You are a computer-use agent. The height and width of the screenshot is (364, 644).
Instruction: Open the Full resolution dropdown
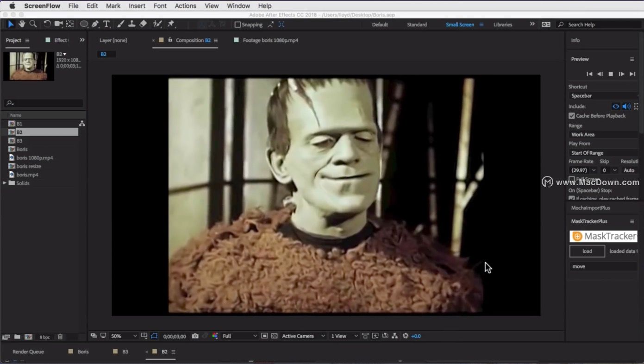click(239, 336)
